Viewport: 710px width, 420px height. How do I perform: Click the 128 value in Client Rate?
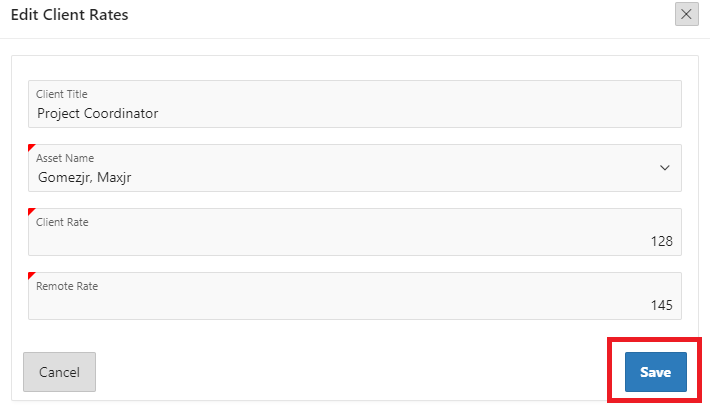pos(660,241)
